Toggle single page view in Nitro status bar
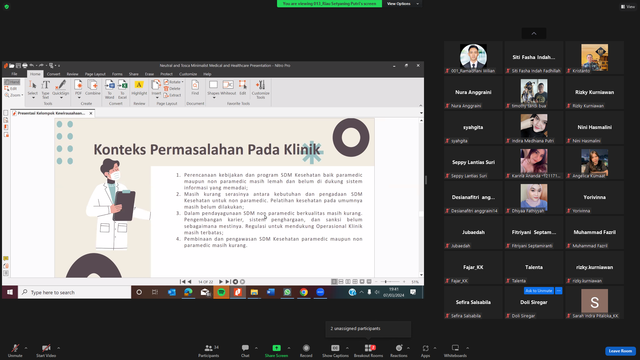The width and height of the screenshot is (640, 360). [x=334, y=282]
